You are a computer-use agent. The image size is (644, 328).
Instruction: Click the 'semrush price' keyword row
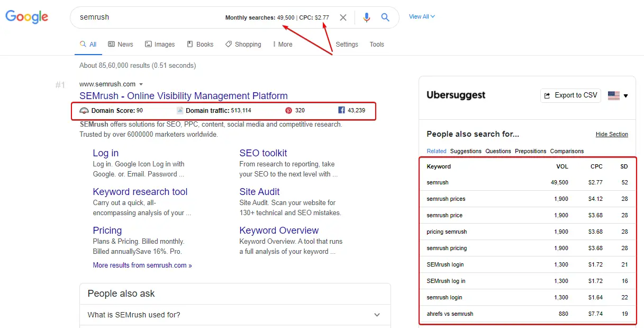[528, 215]
